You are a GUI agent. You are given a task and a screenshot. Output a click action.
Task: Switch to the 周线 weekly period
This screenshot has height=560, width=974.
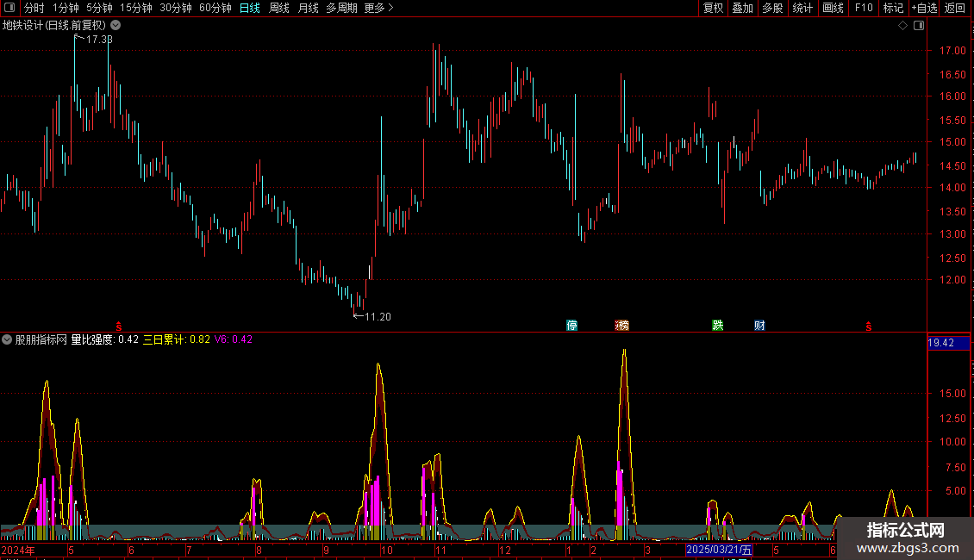tap(279, 8)
